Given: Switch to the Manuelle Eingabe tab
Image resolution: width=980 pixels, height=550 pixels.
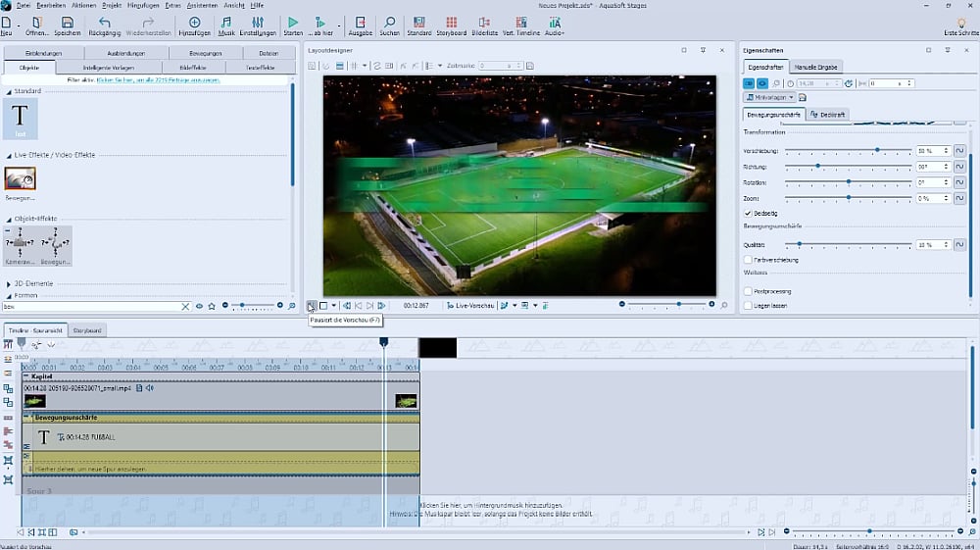Looking at the screenshot, I should pyautogui.click(x=815, y=67).
